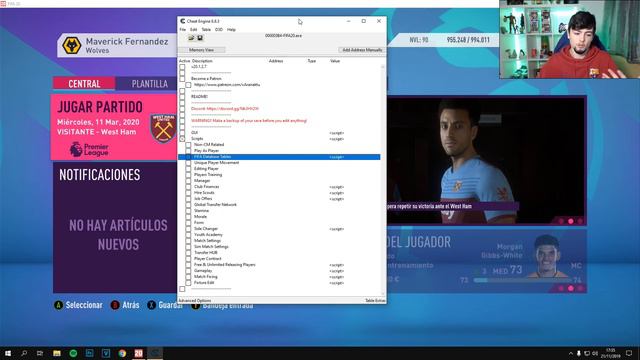
Task: Expand the Manager group
Action: tap(188, 181)
